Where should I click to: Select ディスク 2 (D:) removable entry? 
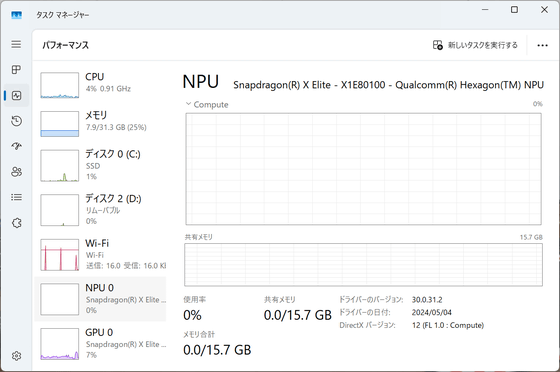(101, 210)
